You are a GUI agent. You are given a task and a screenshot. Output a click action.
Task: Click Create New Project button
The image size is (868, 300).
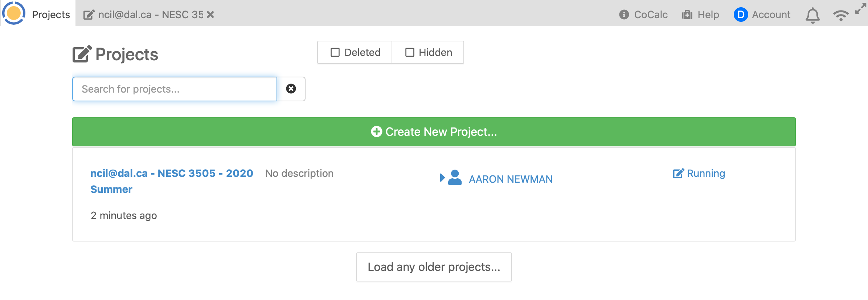pos(434,132)
